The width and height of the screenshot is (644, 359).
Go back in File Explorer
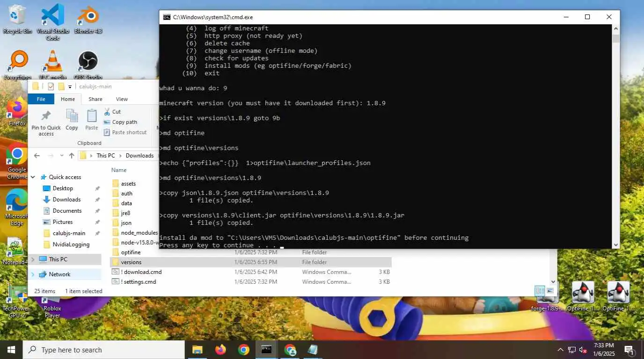(37, 156)
